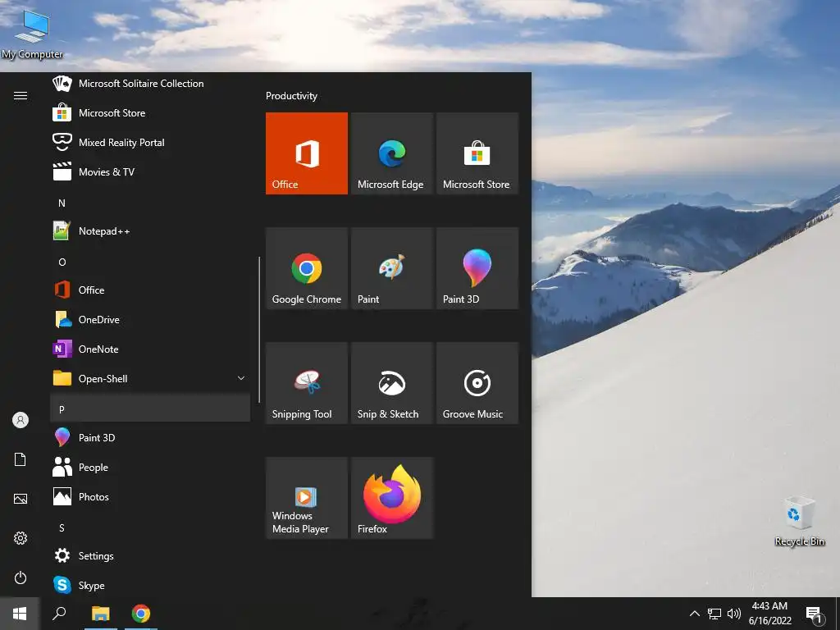This screenshot has width=840, height=630.
Task: Open the People app
Action: tap(150, 467)
